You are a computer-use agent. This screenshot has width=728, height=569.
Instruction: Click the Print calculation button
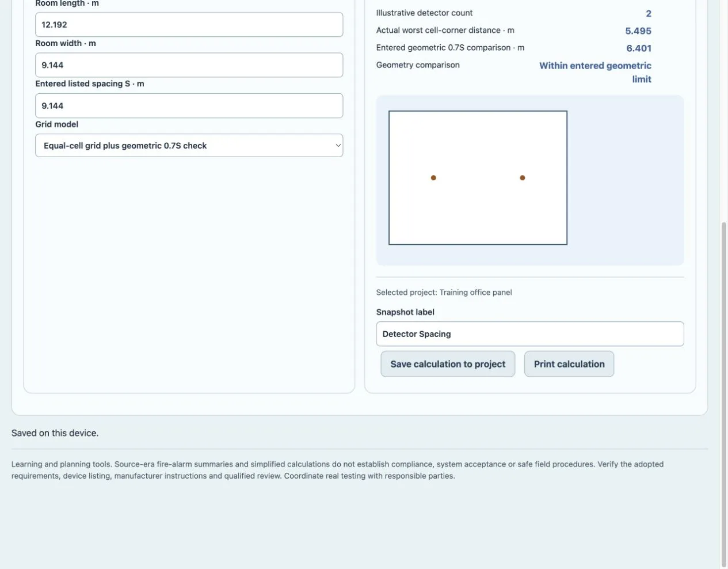pos(569,364)
